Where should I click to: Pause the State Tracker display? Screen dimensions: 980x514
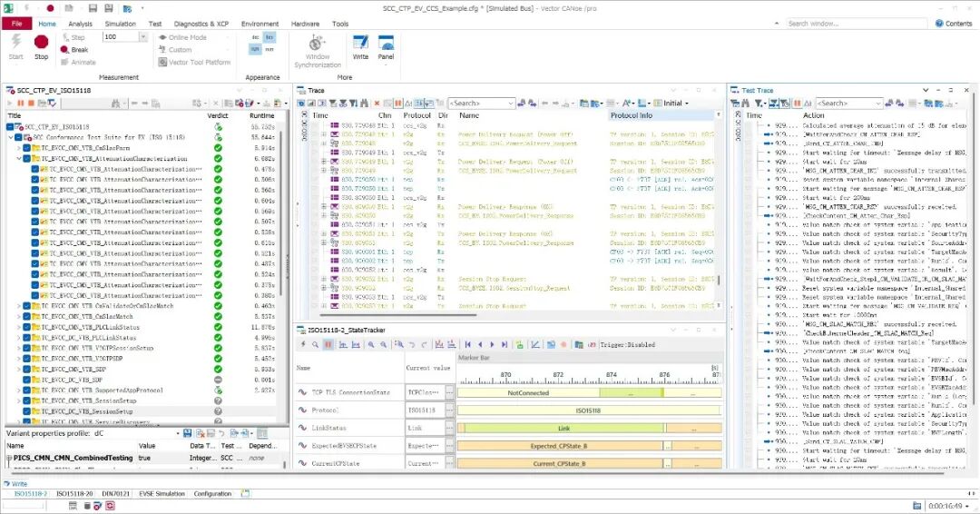pos(328,344)
